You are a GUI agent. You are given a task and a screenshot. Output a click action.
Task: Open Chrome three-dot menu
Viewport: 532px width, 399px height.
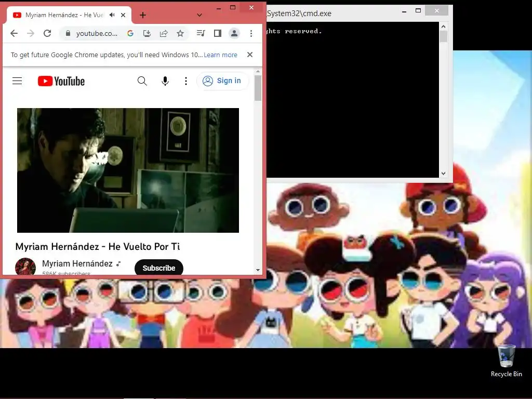click(x=251, y=33)
